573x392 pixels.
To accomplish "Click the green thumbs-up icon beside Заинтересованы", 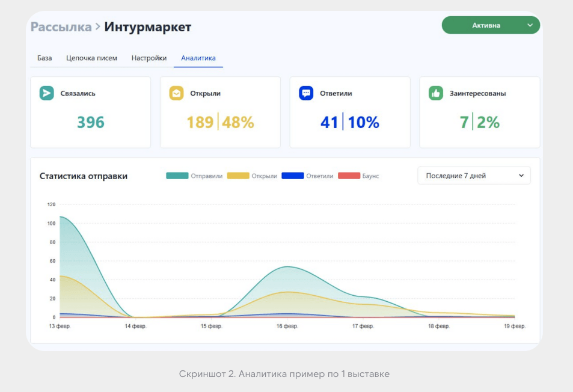I will tap(436, 93).
